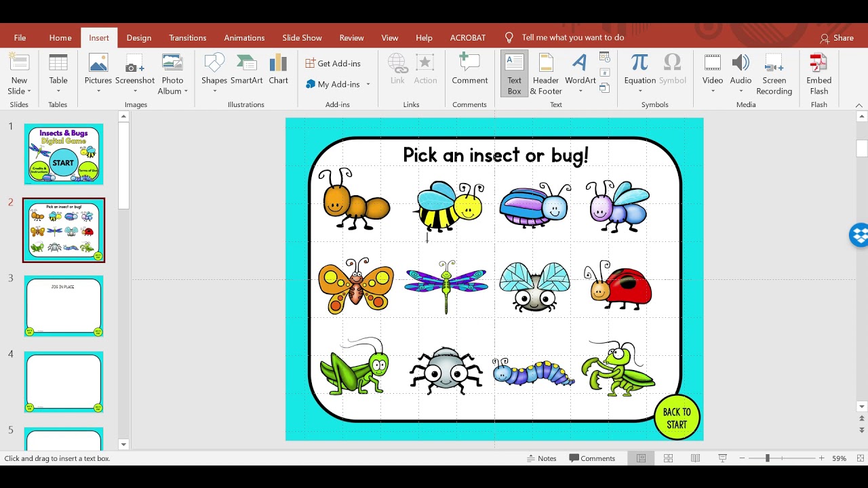Adjust the zoom slider in status bar
The image size is (868, 488).
pos(768,458)
